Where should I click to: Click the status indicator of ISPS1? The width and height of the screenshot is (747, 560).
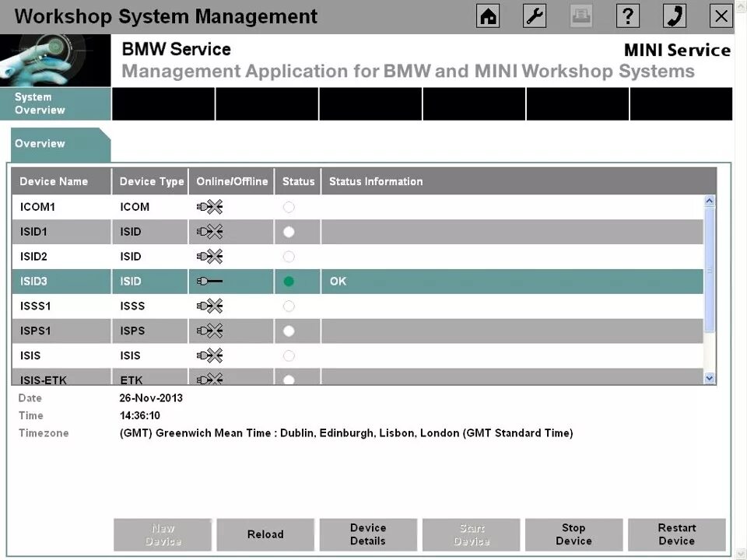[x=289, y=331]
